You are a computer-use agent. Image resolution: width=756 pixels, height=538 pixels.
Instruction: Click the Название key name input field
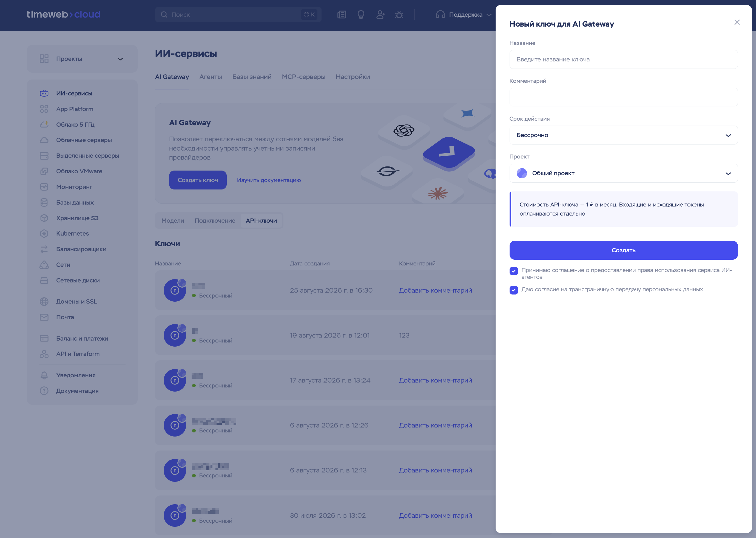[x=623, y=60]
